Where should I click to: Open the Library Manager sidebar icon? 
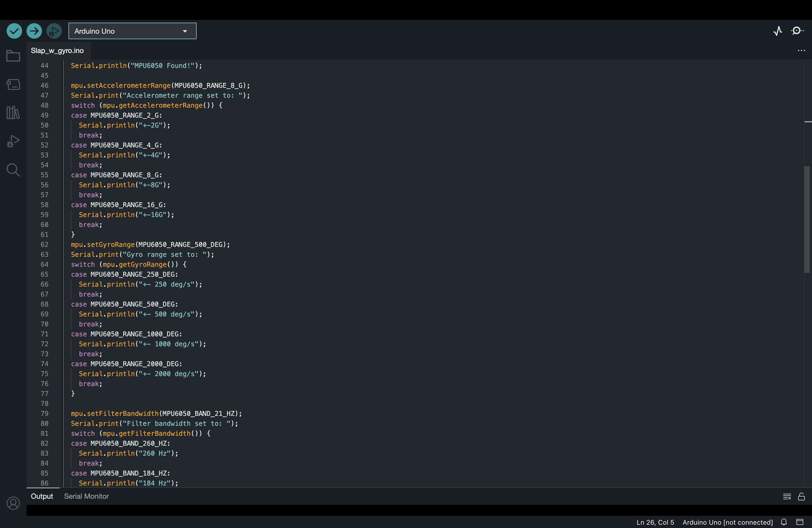[x=13, y=112]
